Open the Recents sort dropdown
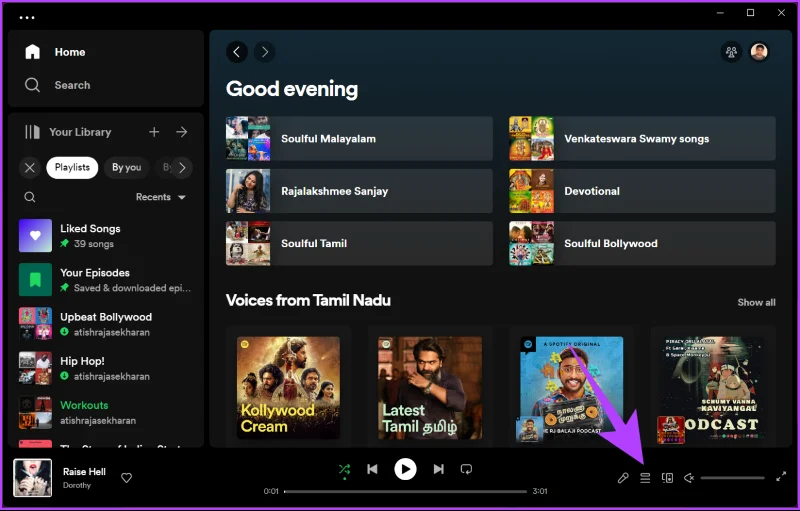This screenshot has width=800, height=511. tap(161, 197)
